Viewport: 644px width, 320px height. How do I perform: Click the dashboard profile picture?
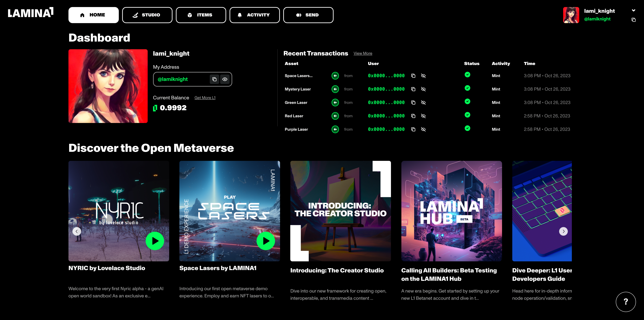[108, 86]
